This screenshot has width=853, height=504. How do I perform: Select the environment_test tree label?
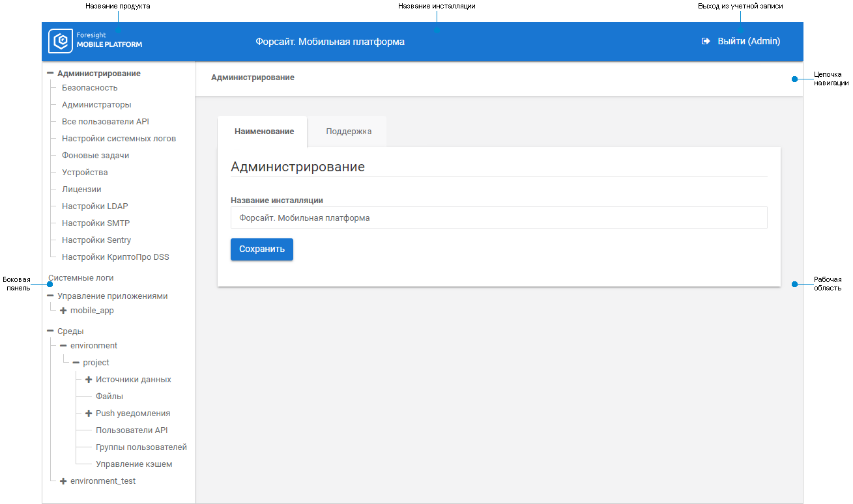tap(103, 481)
